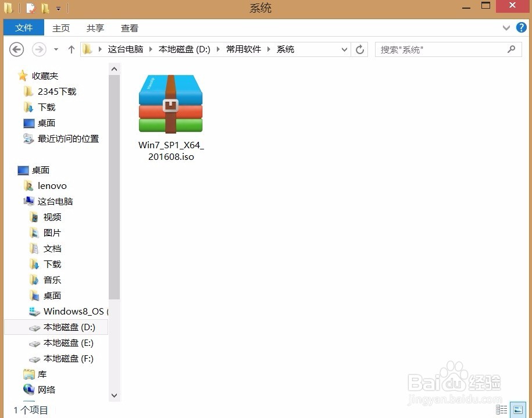Image resolution: width=532 pixels, height=418 pixels.
Task: Expand breadcrumb arrow after 常用软件
Action: (269, 49)
